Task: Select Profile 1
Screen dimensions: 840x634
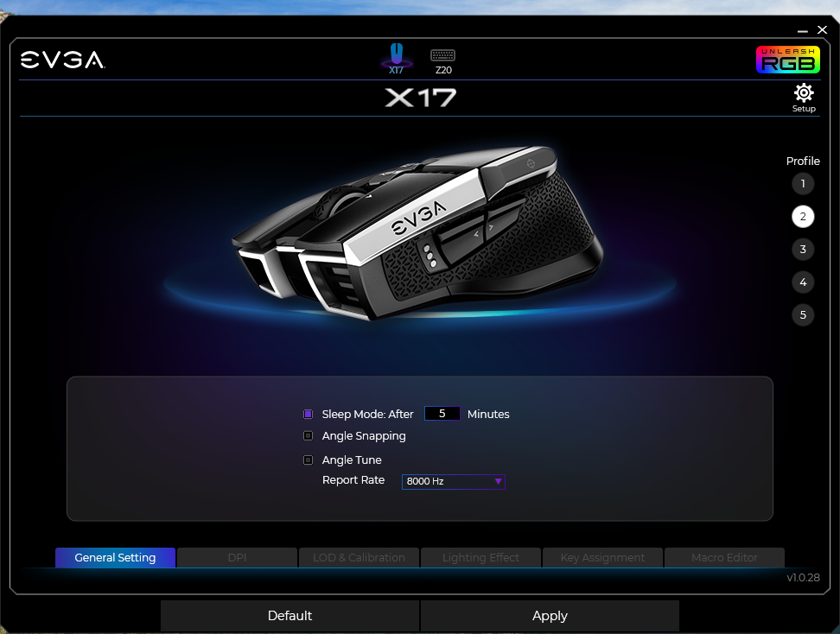Action: tap(803, 184)
